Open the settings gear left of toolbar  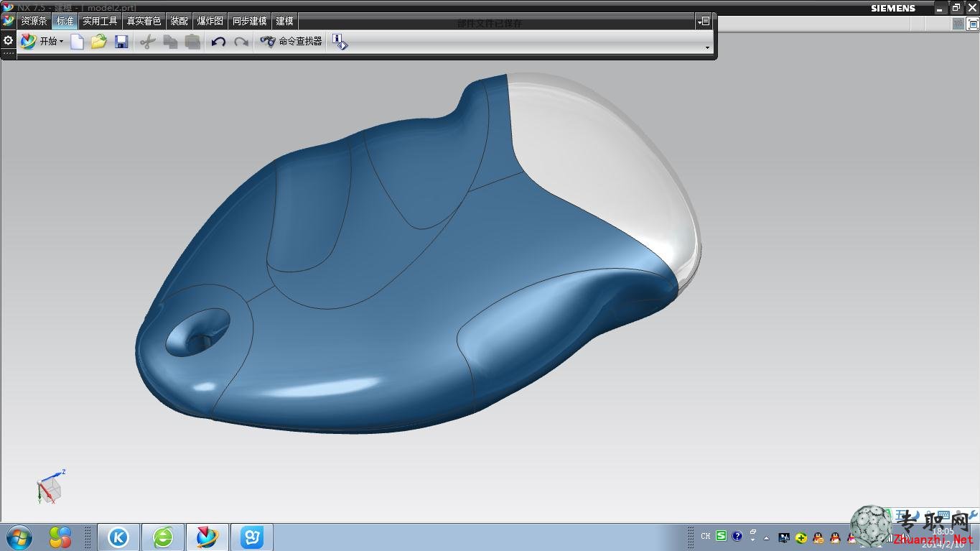(x=8, y=41)
